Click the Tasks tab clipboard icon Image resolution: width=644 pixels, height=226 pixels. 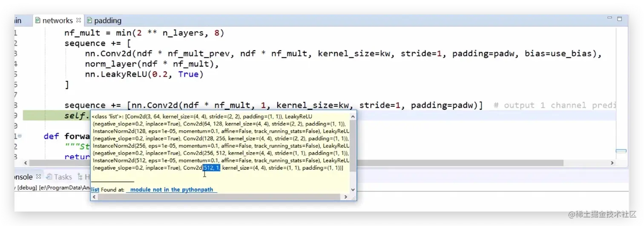pos(49,177)
